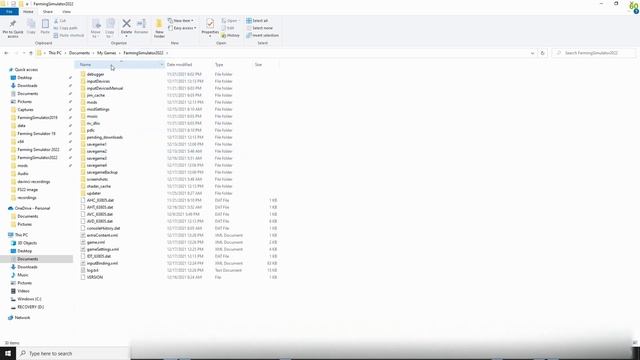Click the Open button in the ribbon
The image size is (640, 360).
pos(231,20)
